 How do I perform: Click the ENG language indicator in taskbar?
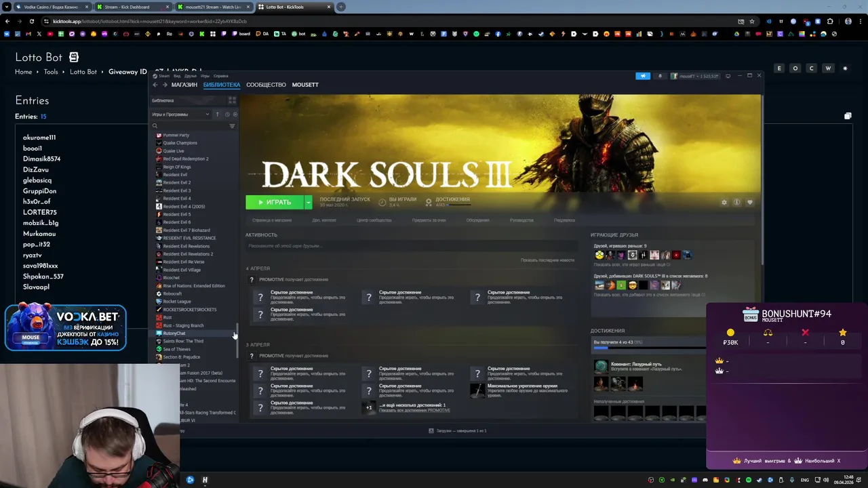tap(805, 480)
